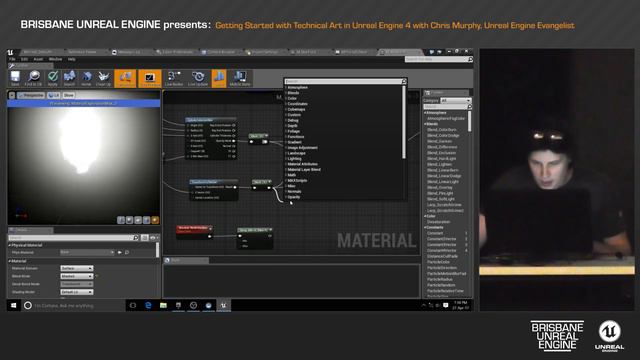Open the Details view options eye icon
This screenshot has height=360, width=640.
[x=154, y=238]
